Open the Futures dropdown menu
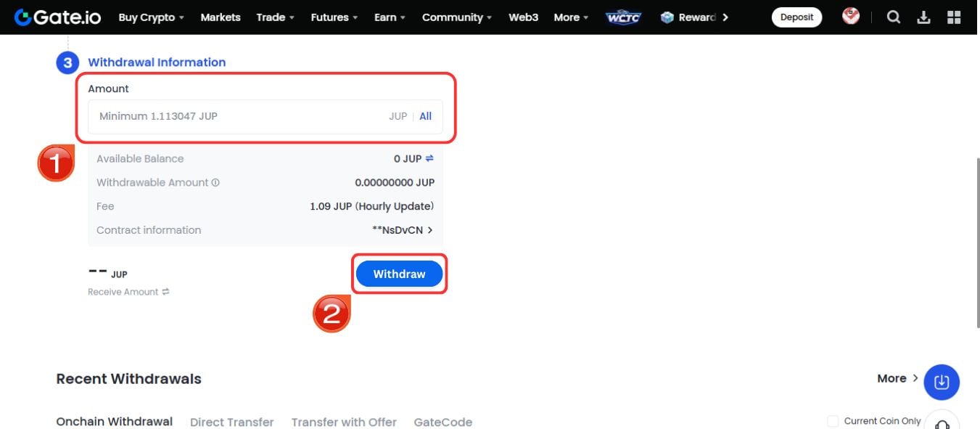The image size is (980, 429). click(x=334, y=17)
